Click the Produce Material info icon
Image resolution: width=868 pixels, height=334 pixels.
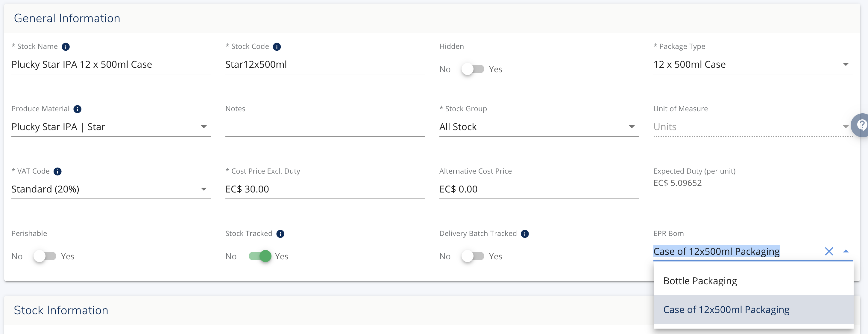[78, 109]
